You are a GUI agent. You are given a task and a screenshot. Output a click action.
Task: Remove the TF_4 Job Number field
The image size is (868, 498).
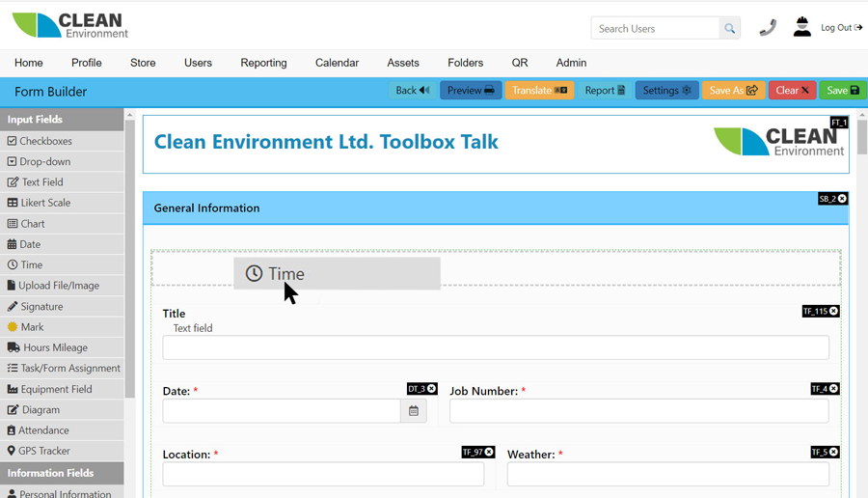(x=833, y=389)
